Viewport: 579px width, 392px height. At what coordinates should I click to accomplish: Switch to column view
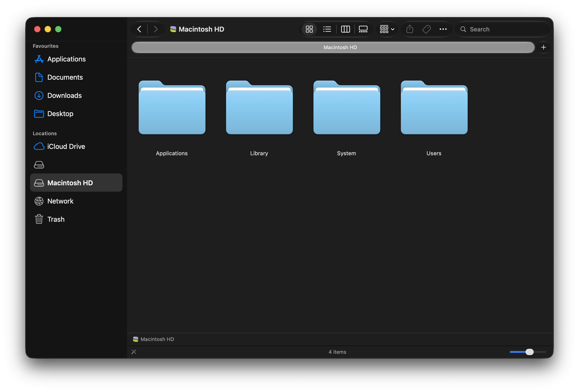coord(345,29)
